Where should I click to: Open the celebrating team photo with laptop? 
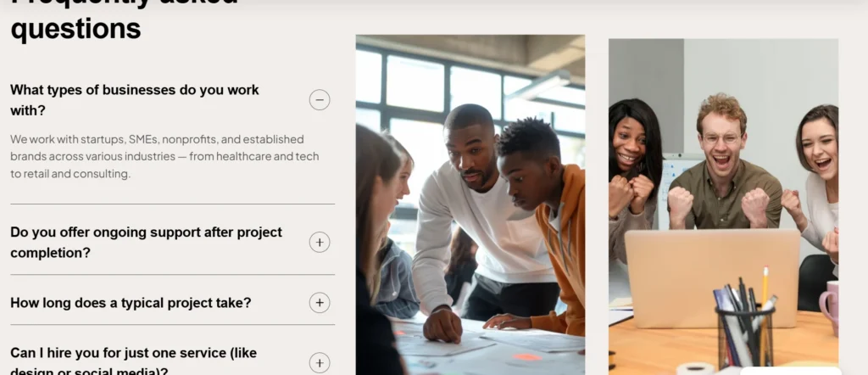tap(723, 207)
